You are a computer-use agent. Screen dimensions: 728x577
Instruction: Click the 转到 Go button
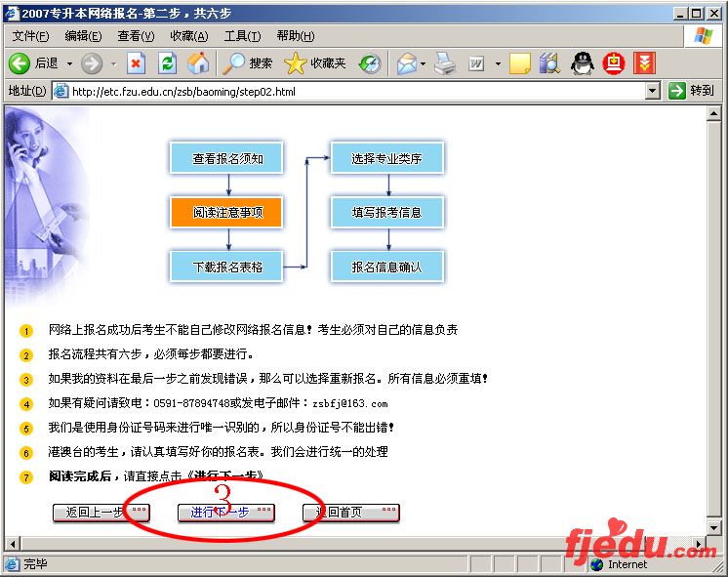691,91
